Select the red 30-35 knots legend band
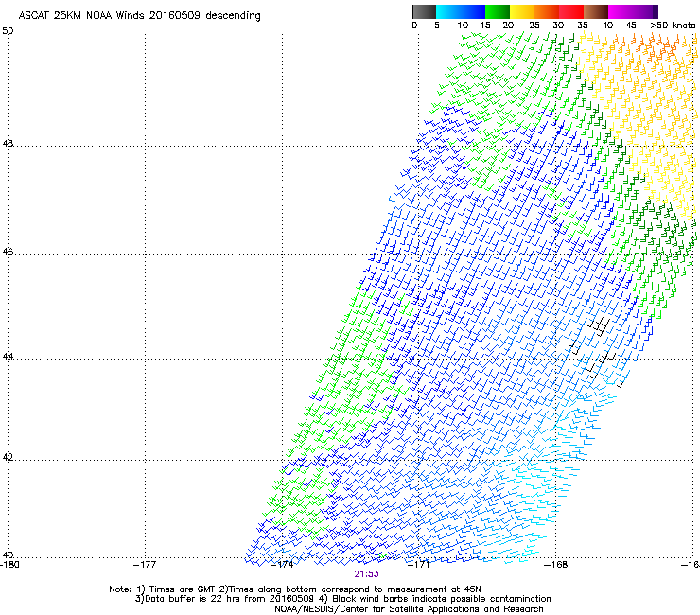The height and width of the screenshot is (615, 700). [571, 11]
